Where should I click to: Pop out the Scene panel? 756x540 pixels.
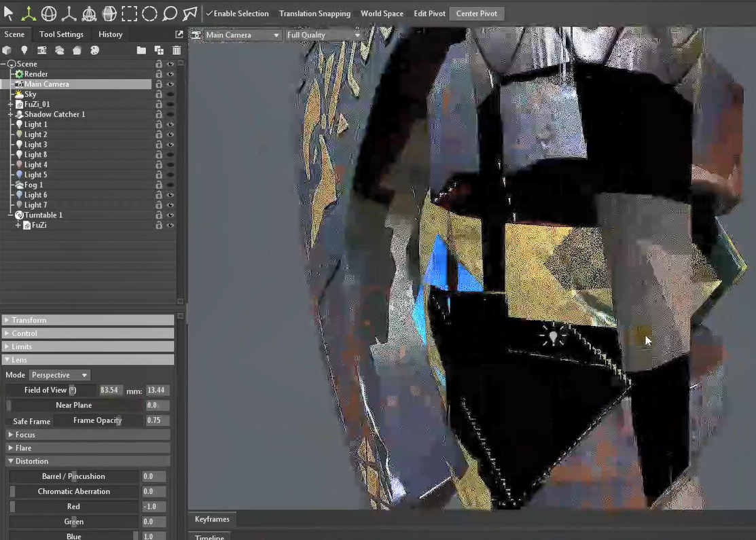point(179,34)
